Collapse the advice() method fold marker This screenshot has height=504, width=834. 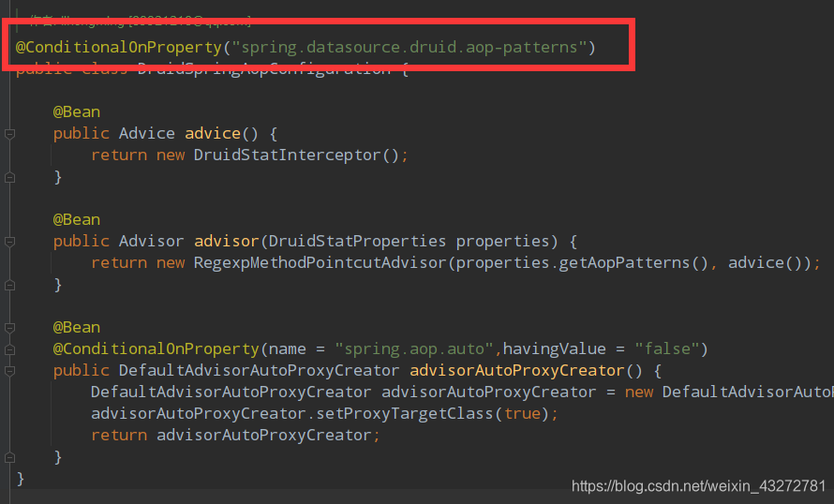coord(9,134)
